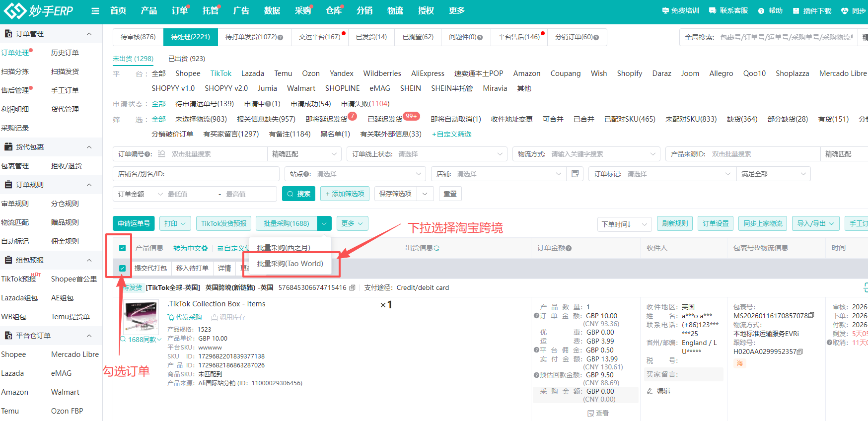Toggle the checkbox beside 提交代打包 order row
Screen dimensions: 868x421
click(x=122, y=269)
